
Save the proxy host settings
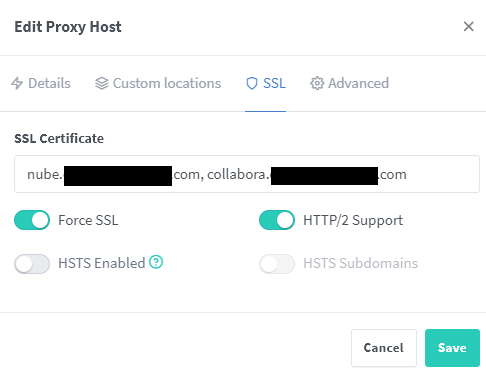[x=452, y=348]
